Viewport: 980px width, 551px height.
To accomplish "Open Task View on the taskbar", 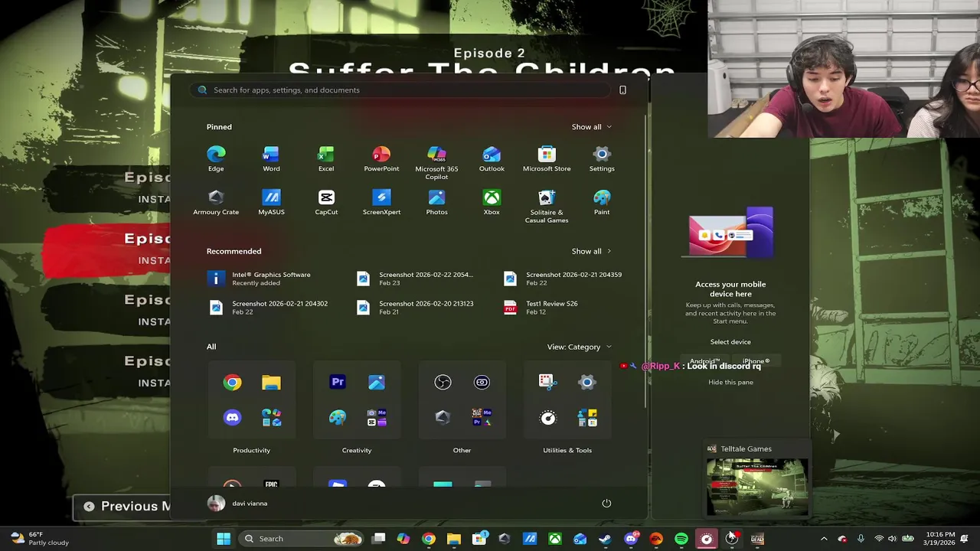I will coord(378,539).
